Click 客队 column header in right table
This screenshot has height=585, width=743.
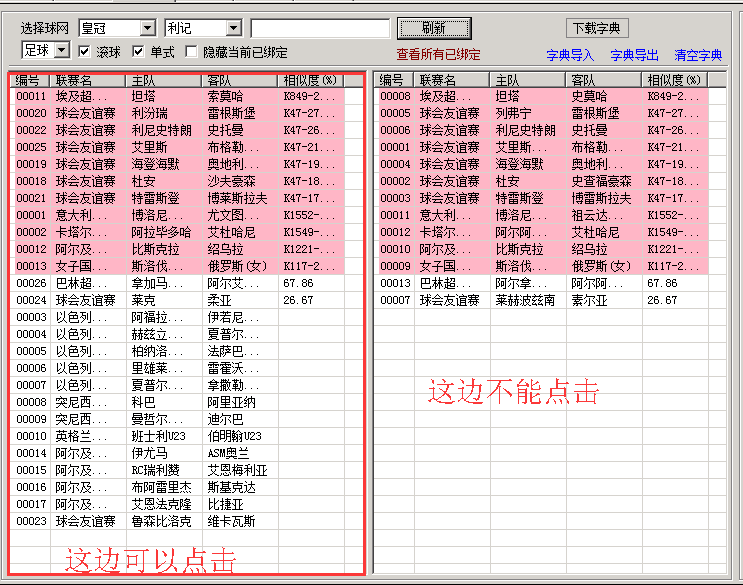click(x=606, y=80)
